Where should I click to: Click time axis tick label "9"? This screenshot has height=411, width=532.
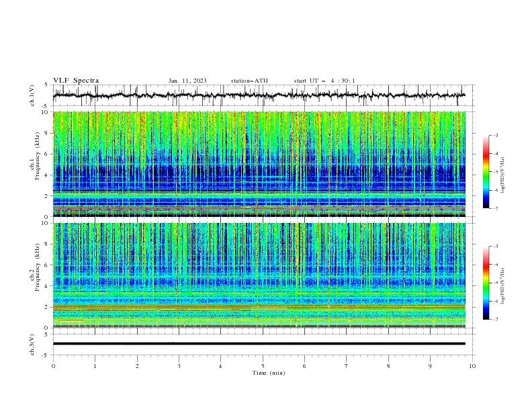pyautogui.click(x=430, y=366)
